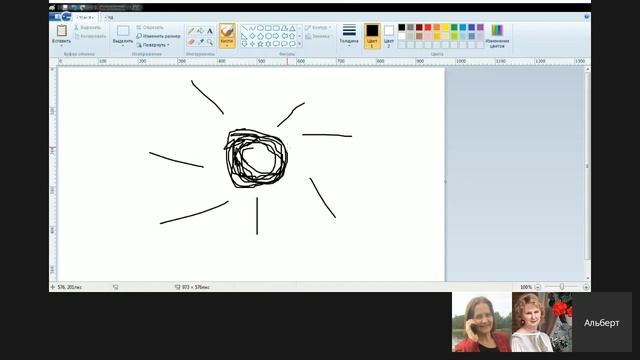Expand the shapes gallery with bottom arrow
Screen dimensions: 640x360
coord(300,44)
